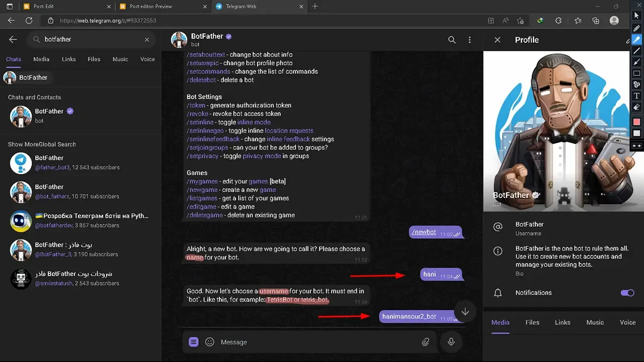The image size is (644, 362).
Task: Open browser Collections
Action: pyautogui.click(x=596, y=21)
